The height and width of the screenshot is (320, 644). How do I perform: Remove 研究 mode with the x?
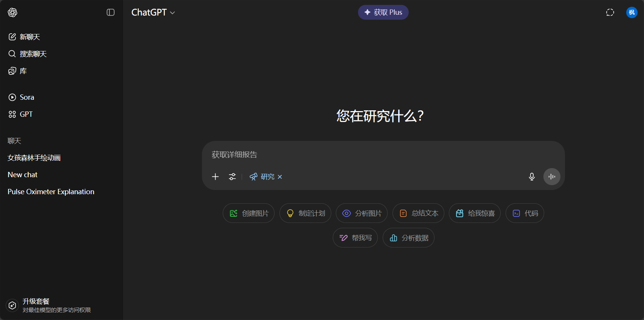click(x=280, y=177)
